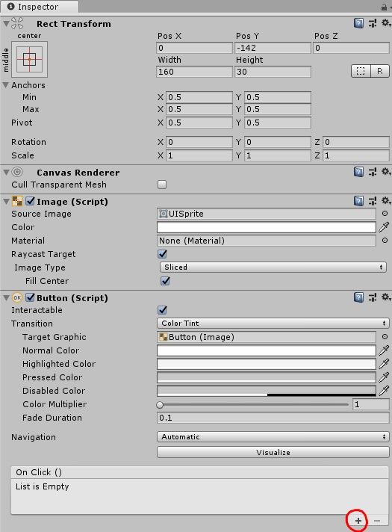Viewport: 392px width, 532px height.
Task: Click the Fade Duration field
Action: [273, 418]
